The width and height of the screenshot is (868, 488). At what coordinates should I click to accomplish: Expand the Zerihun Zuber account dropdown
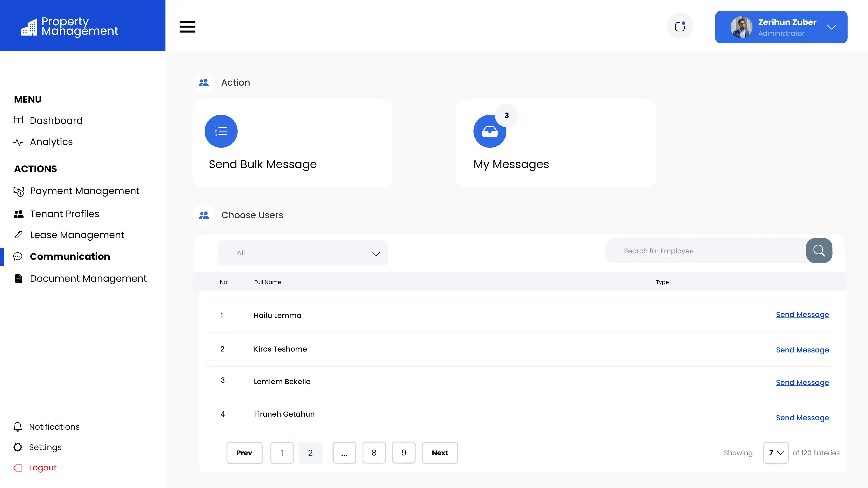[x=831, y=27]
